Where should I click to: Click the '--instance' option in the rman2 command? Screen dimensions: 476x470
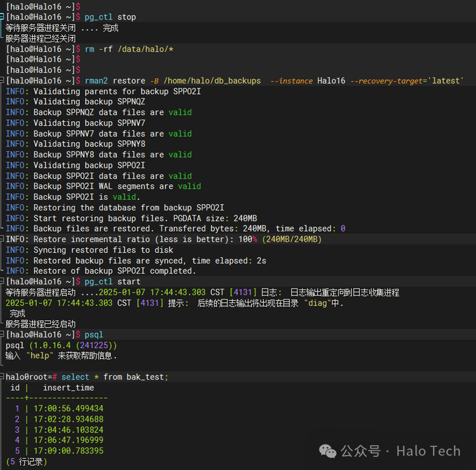pyautogui.click(x=291, y=81)
